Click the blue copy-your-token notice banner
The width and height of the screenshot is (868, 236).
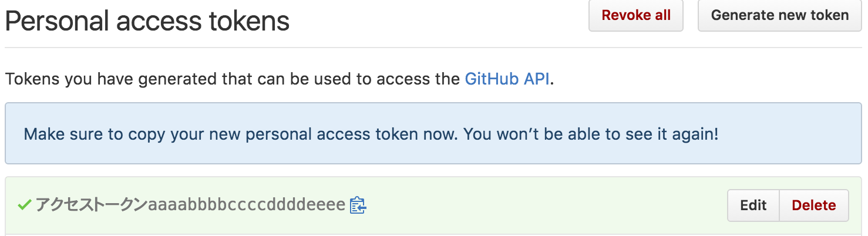point(433,134)
